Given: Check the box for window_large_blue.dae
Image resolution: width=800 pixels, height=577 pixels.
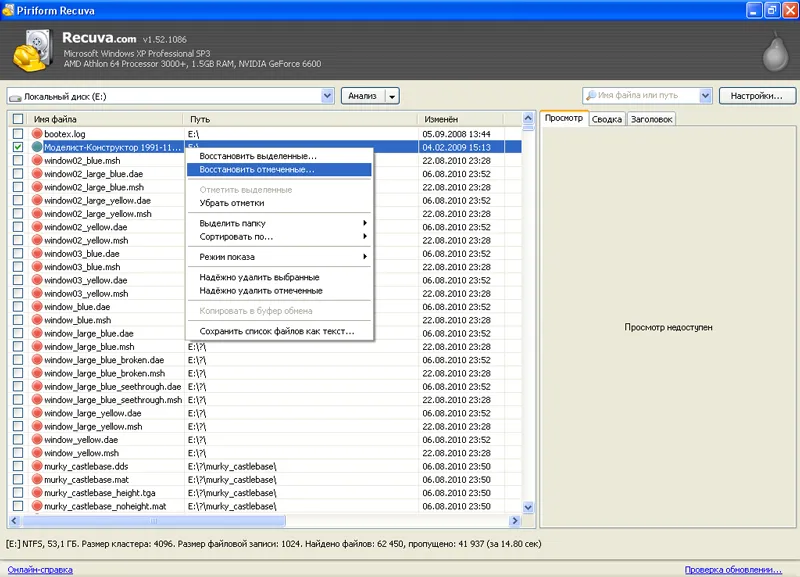Looking at the screenshot, I should point(18,333).
